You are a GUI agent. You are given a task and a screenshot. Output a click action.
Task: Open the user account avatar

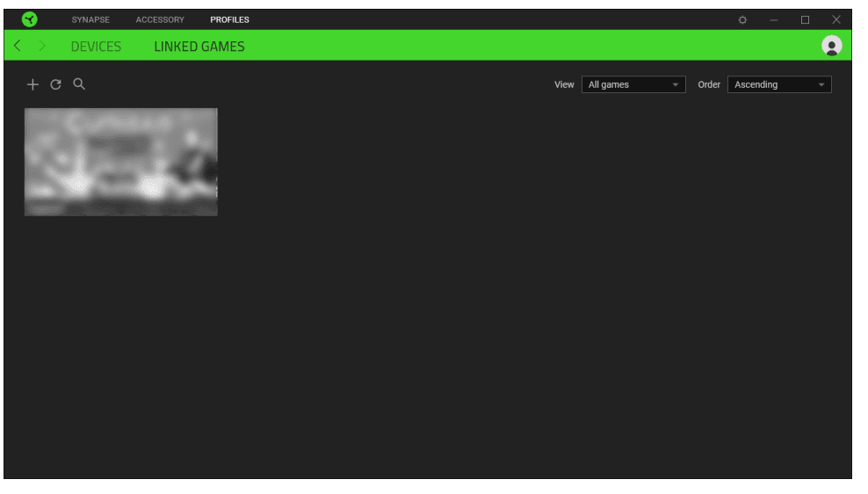[x=831, y=47]
